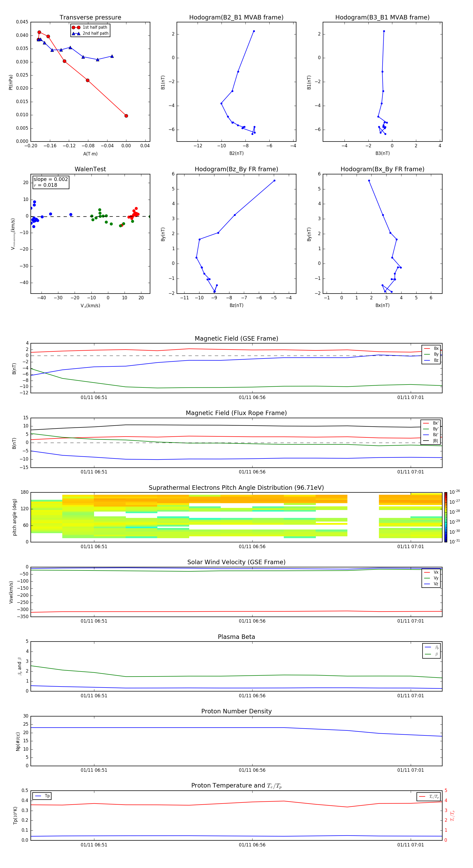Click the '1st half path' legend entry

[90, 27]
